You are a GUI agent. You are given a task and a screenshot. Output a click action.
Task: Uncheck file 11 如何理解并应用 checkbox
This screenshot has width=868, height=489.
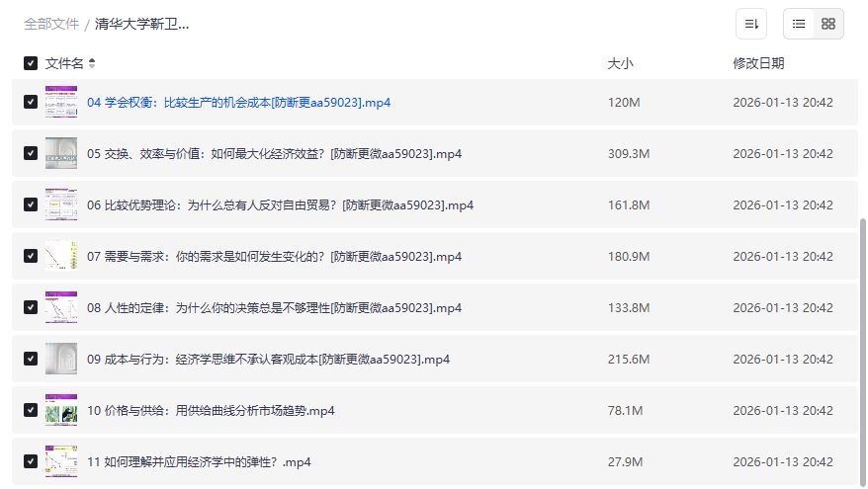[31, 461]
